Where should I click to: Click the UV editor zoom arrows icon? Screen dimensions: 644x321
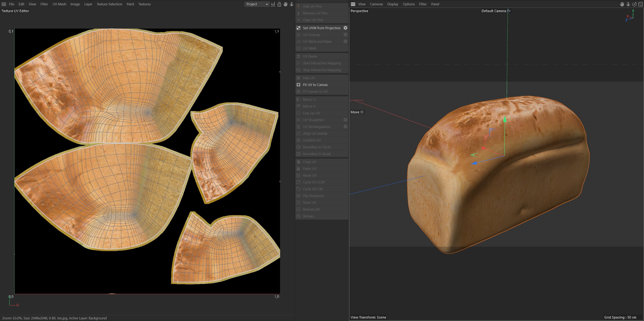pyautogui.click(x=292, y=4)
